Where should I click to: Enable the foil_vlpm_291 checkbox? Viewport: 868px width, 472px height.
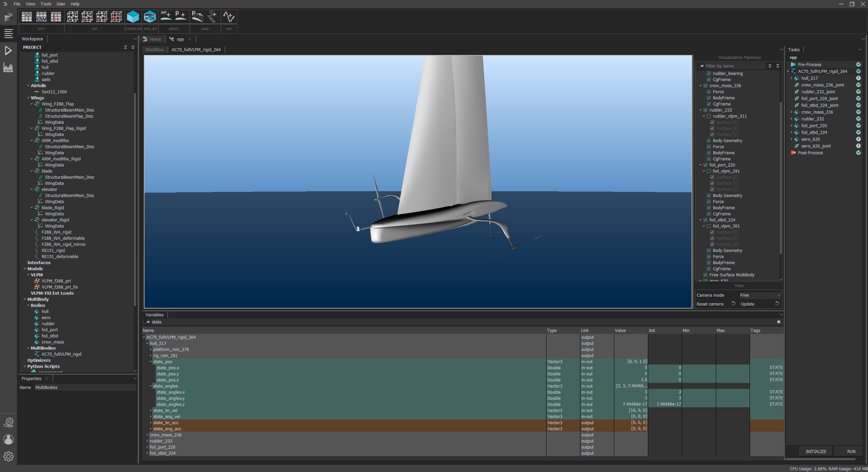pyautogui.click(x=709, y=171)
